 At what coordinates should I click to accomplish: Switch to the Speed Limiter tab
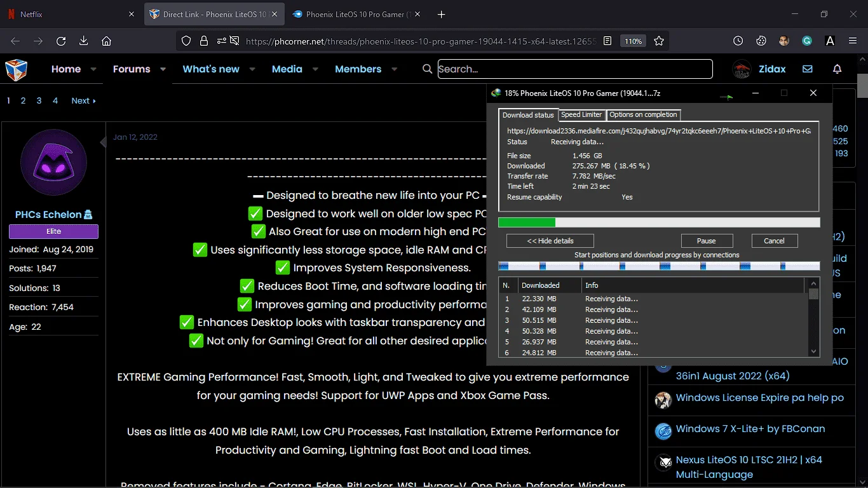(x=581, y=114)
